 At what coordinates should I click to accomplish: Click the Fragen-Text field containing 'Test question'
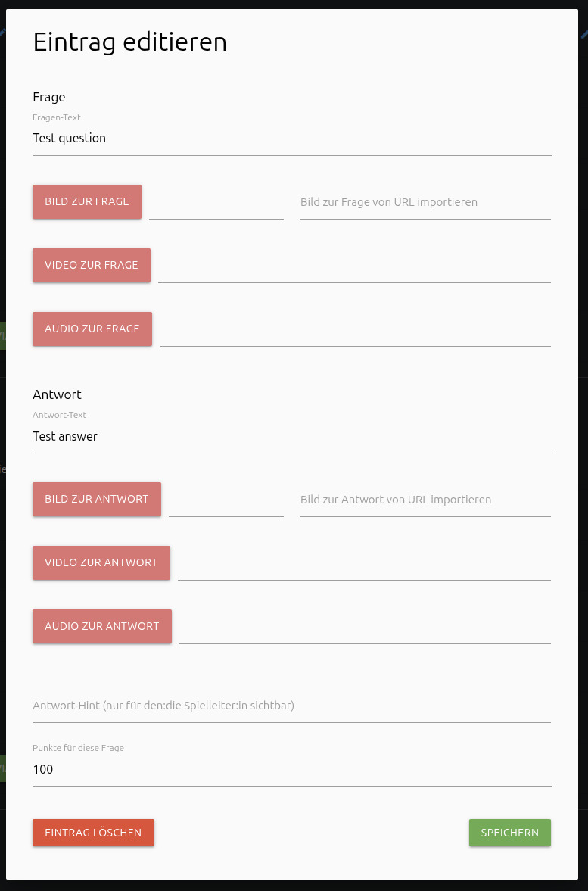(291, 139)
